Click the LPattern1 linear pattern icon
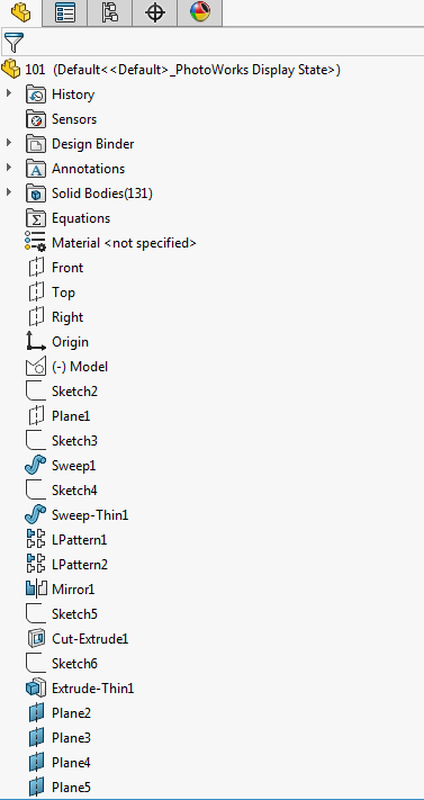The image size is (424, 800). point(36,540)
